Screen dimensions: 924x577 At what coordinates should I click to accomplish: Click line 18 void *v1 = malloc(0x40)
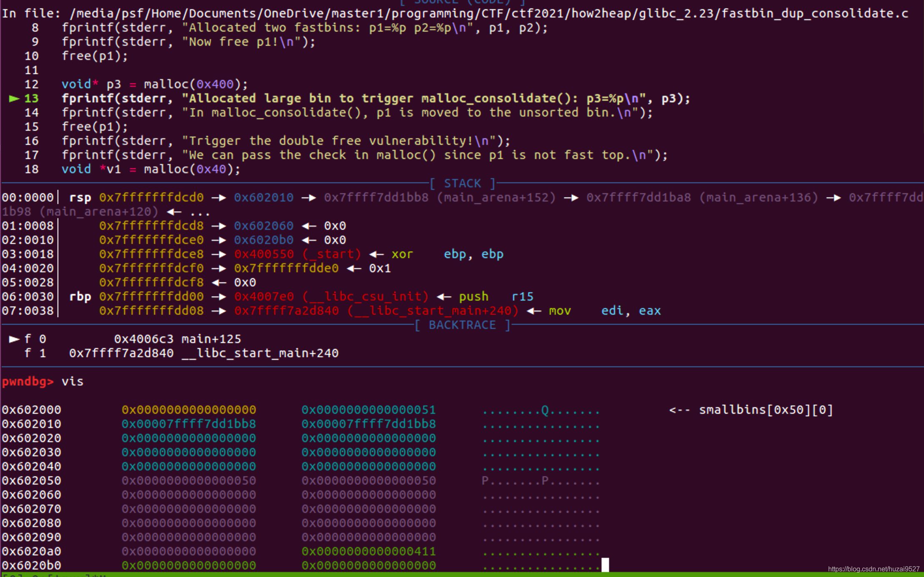[x=151, y=169]
